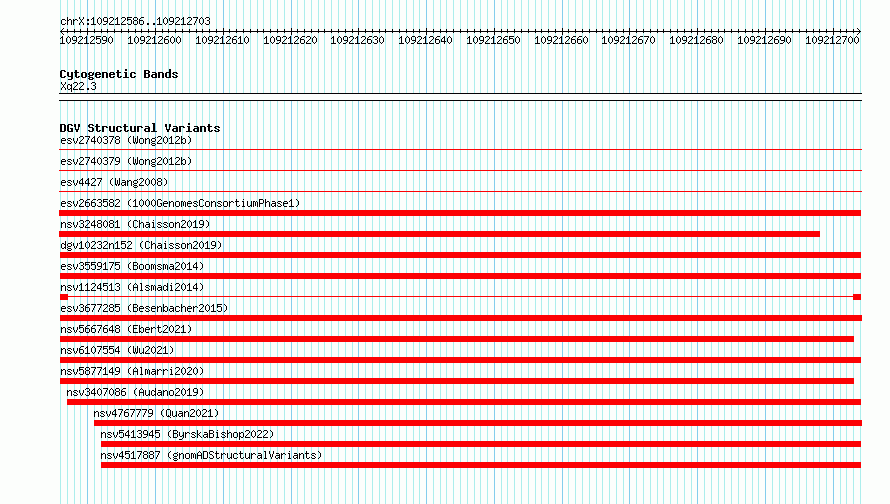890x504 pixels.
Task: Click nsv1124513 (Alsmadi2014) label
Action: (132, 287)
